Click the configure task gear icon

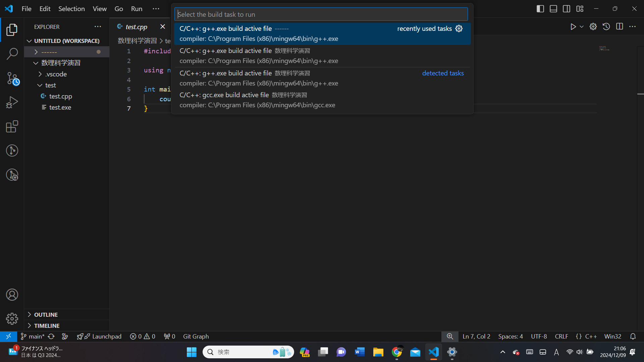click(x=459, y=28)
